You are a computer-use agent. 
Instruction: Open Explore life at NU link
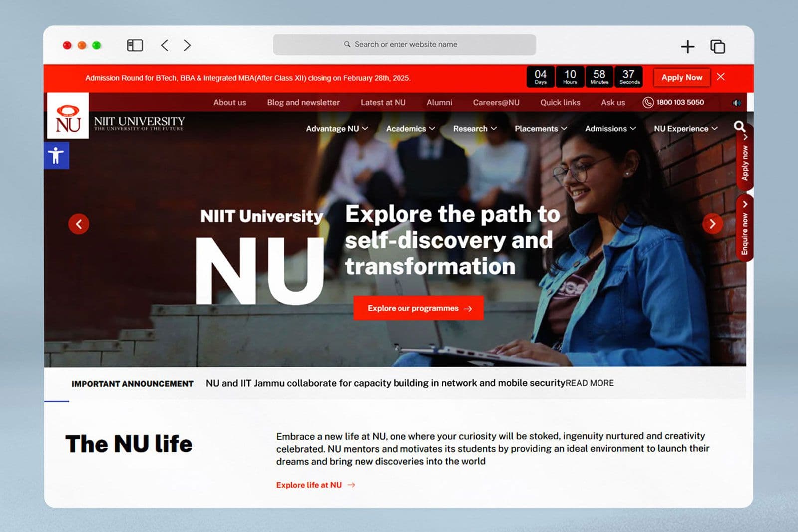click(315, 485)
